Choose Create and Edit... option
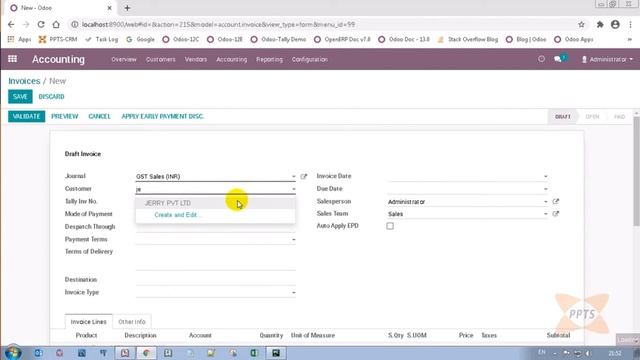The height and width of the screenshot is (360, 640). click(177, 215)
